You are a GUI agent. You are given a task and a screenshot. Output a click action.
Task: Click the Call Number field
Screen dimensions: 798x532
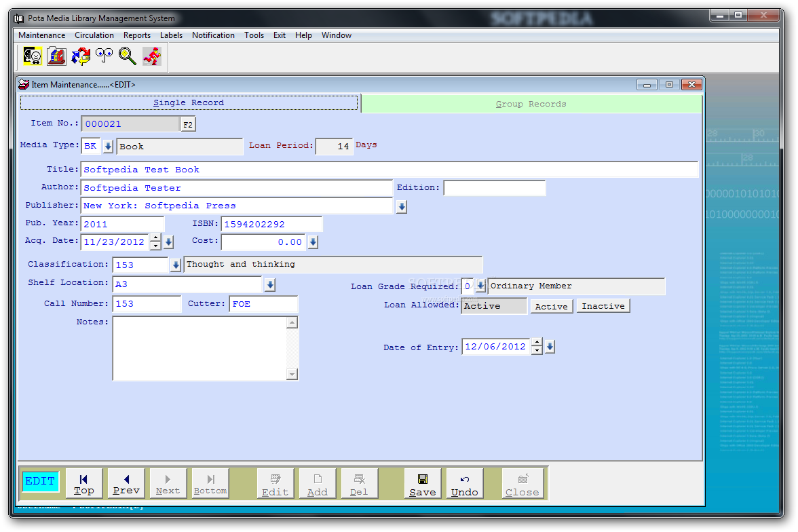tap(147, 304)
